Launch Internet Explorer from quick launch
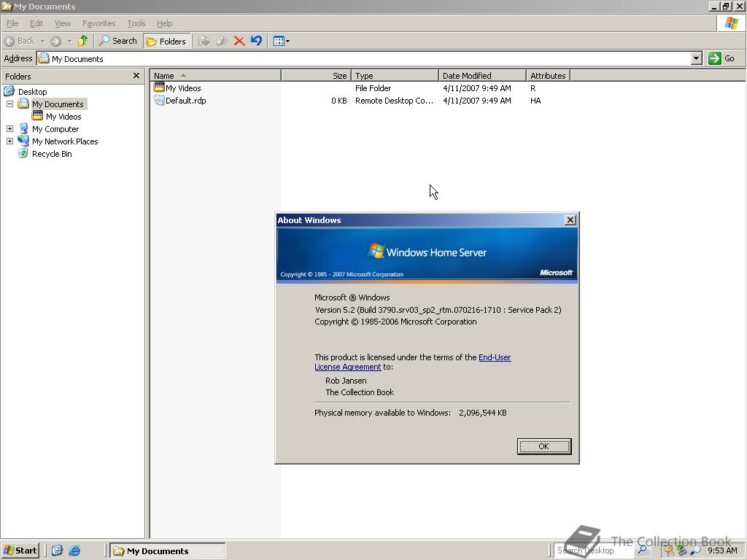Image resolution: width=747 pixels, height=560 pixels. tap(74, 551)
